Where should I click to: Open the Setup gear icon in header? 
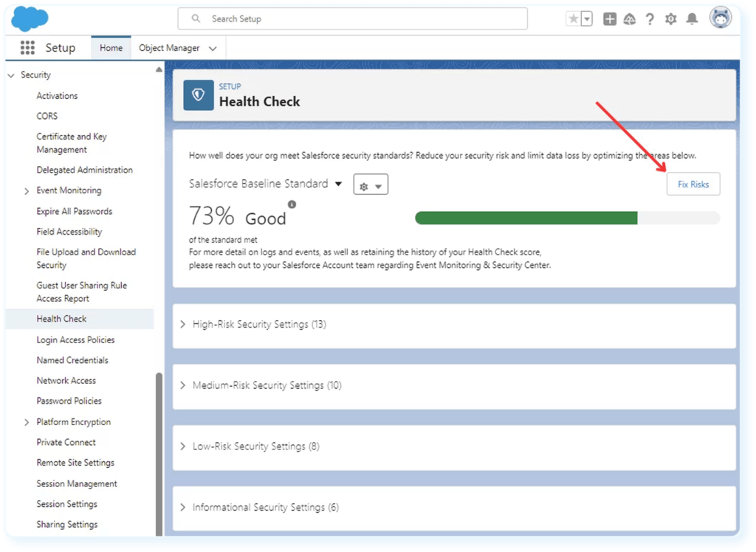point(670,18)
